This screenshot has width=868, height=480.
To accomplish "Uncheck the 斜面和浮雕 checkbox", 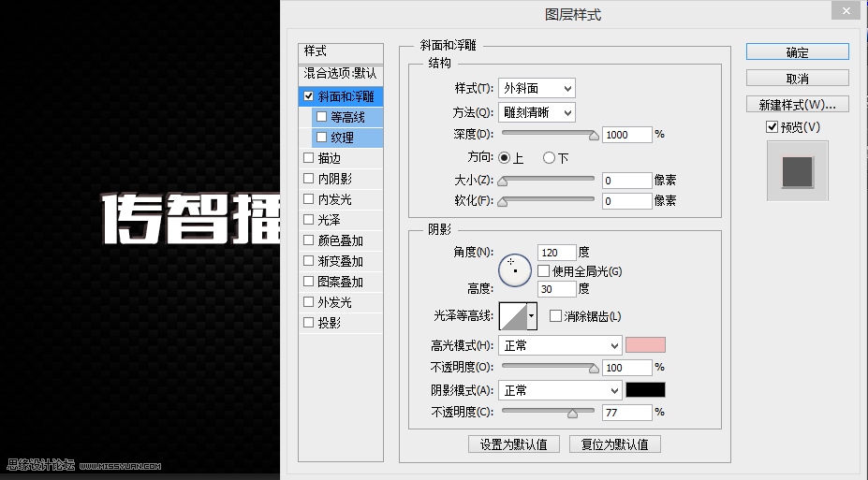I will pos(309,96).
